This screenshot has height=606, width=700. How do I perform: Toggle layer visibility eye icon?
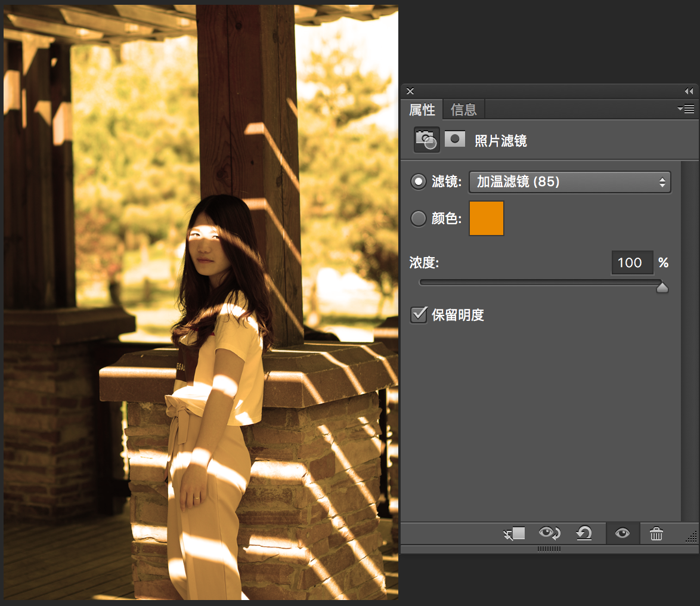click(622, 533)
